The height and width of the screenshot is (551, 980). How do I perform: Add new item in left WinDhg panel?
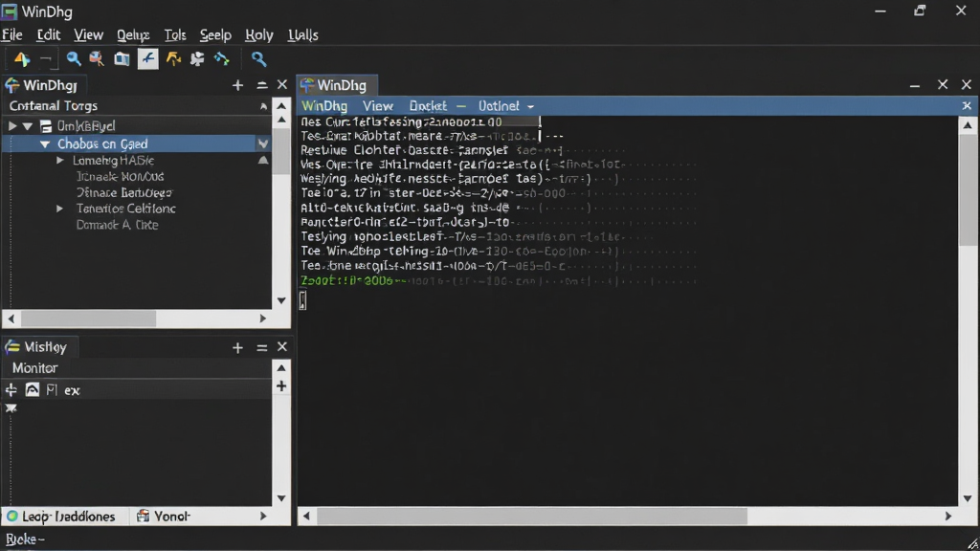(x=237, y=85)
